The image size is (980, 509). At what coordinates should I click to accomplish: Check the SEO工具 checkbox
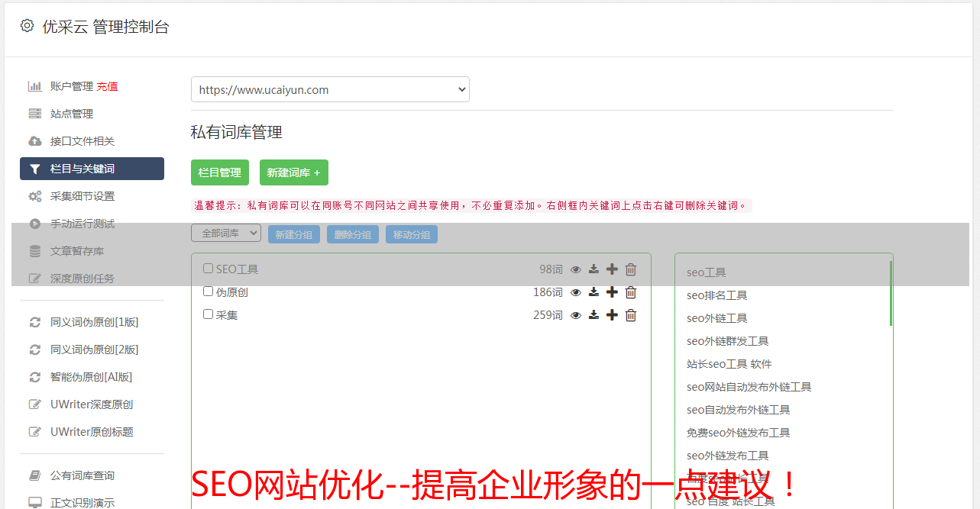208,269
